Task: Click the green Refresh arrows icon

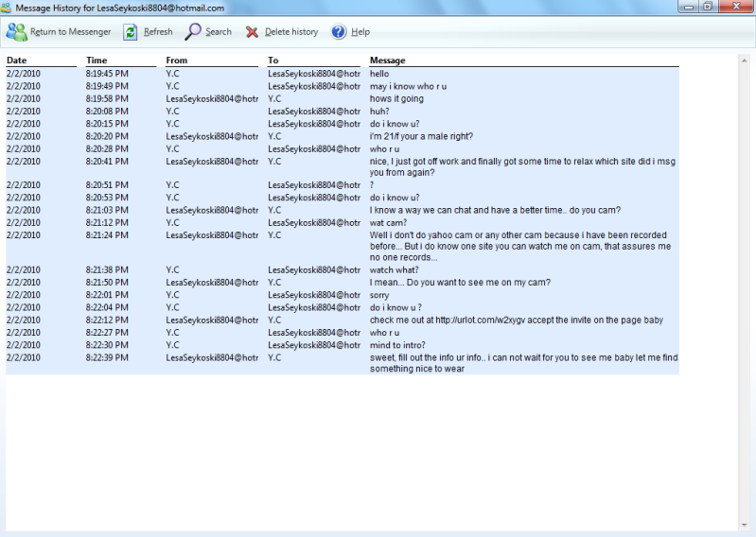Action: 131,32
